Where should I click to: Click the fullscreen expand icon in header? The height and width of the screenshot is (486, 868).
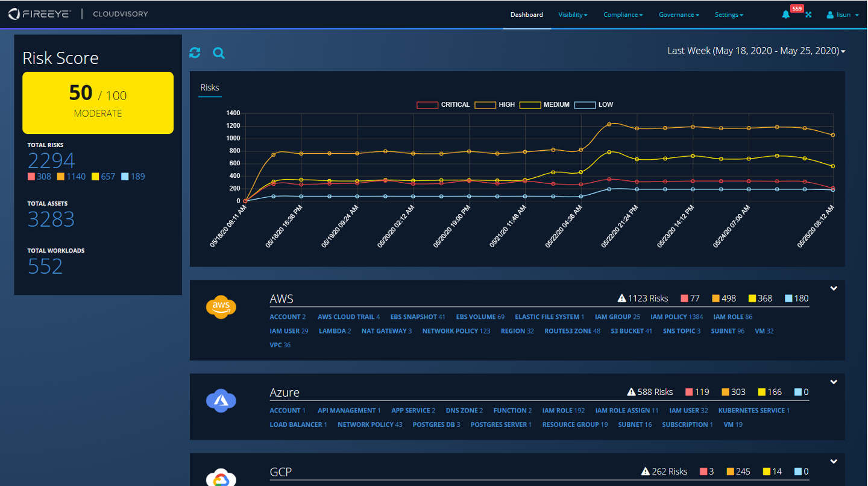[x=809, y=15]
